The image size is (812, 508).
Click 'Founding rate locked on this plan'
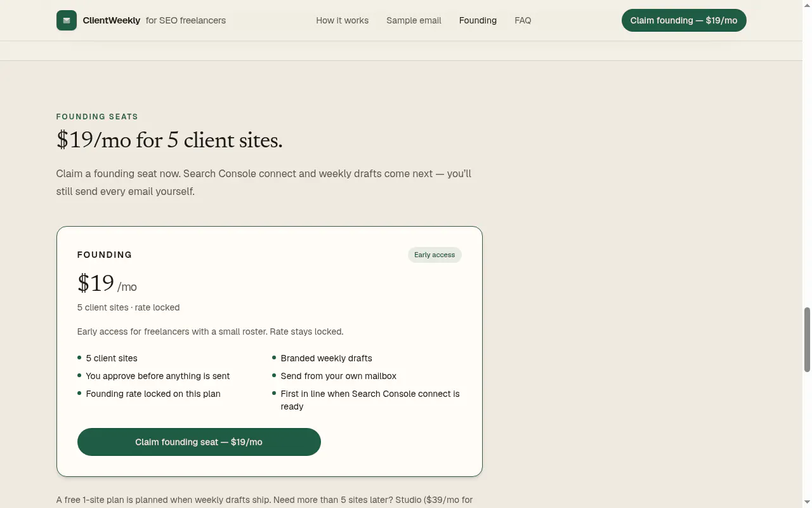click(x=153, y=394)
